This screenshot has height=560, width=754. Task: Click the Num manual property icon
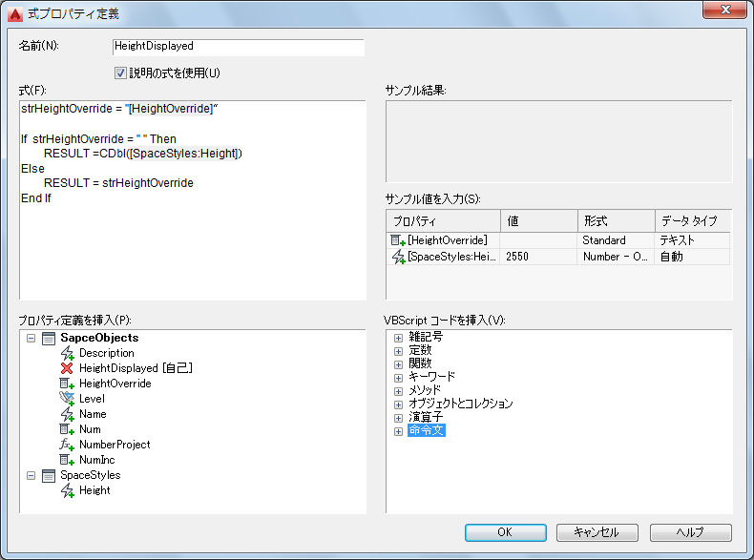67,429
